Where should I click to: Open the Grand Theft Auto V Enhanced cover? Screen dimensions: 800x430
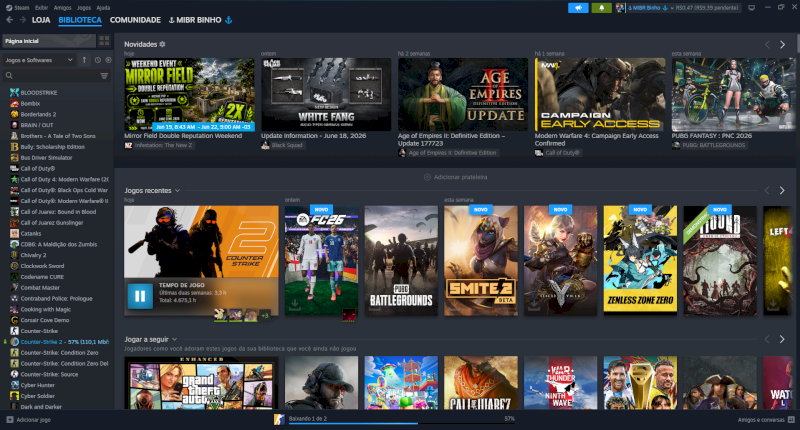pyautogui.click(x=202, y=383)
